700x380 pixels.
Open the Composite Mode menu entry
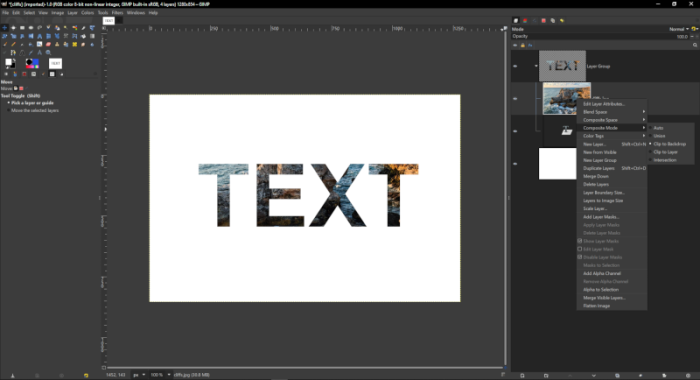click(612, 128)
